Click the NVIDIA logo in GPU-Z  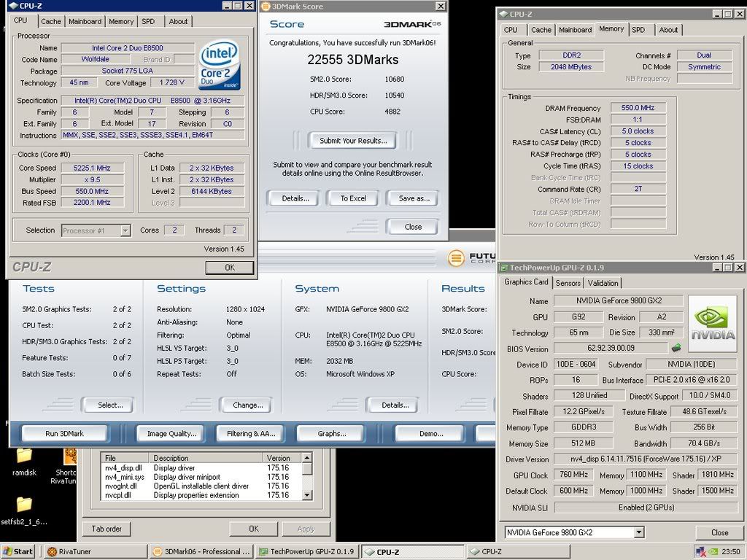pyautogui.click(x=713, y=324)
